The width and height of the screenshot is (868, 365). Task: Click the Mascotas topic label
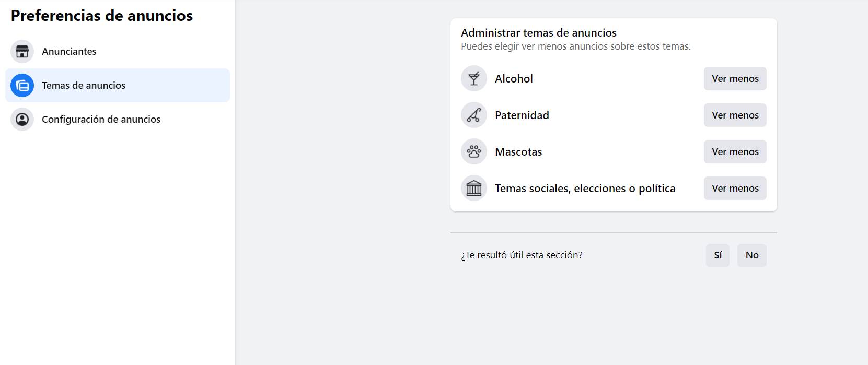[518, 152]
